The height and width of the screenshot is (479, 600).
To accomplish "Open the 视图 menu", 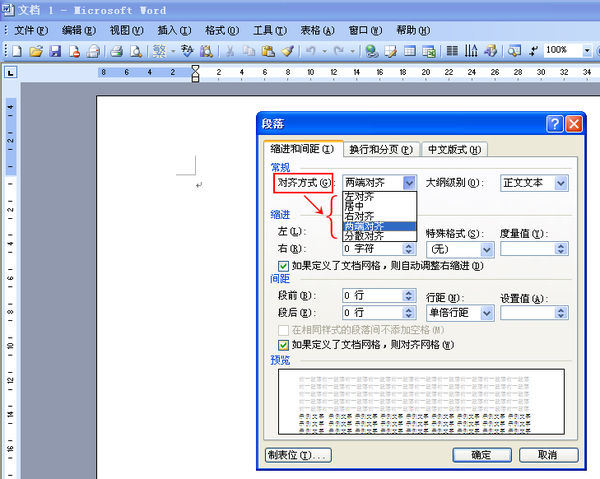I will coord(127,30).
